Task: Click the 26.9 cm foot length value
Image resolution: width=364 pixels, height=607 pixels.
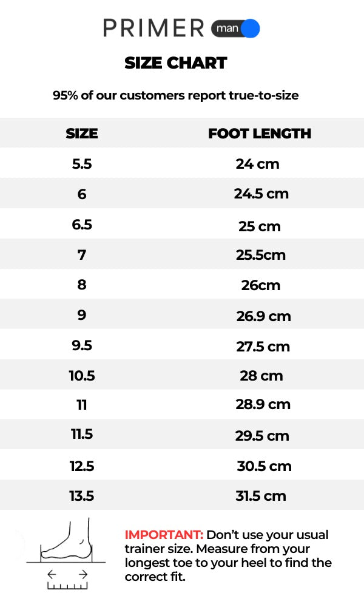Action: click(263, 316)
